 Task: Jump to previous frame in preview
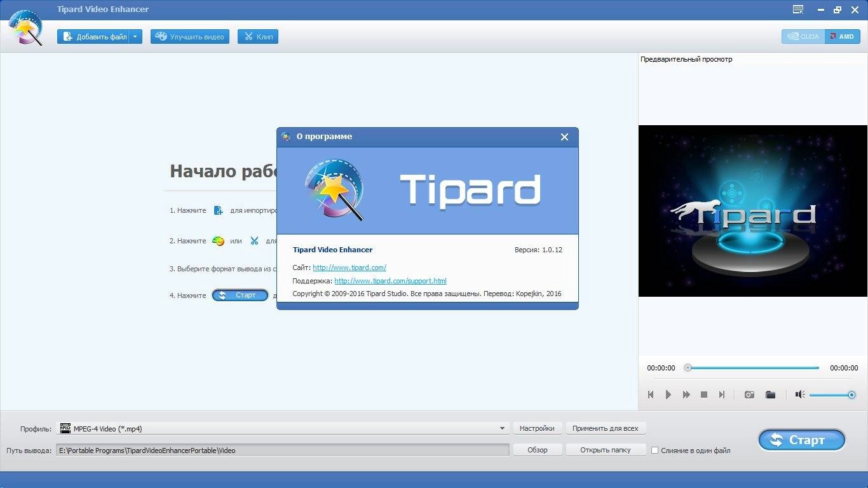click(651, 395)
